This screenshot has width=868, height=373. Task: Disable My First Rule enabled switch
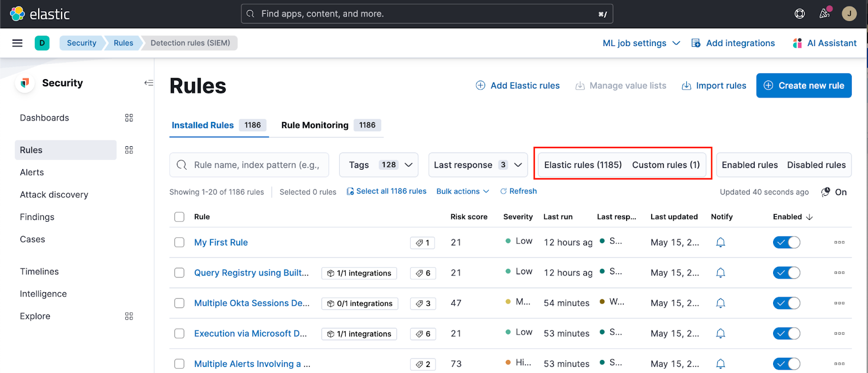(787, 242)
